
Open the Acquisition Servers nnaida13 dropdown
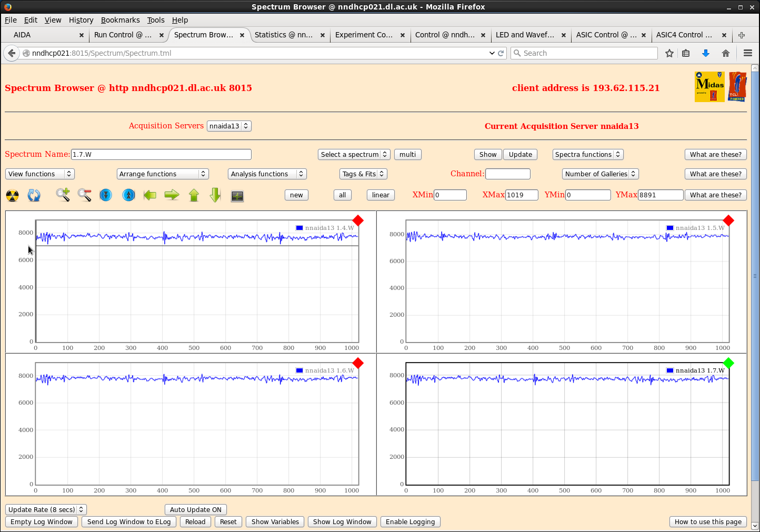tap(229, 126)
